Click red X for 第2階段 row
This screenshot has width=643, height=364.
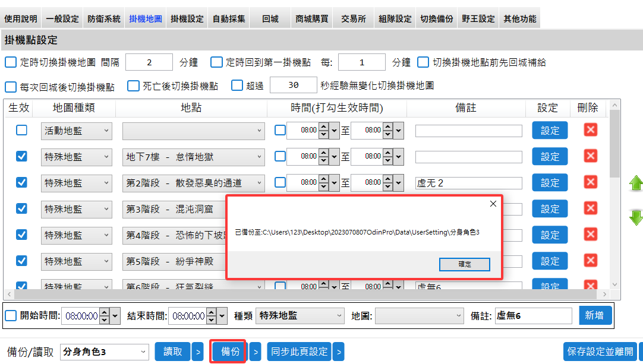click(x=590, y=182)
